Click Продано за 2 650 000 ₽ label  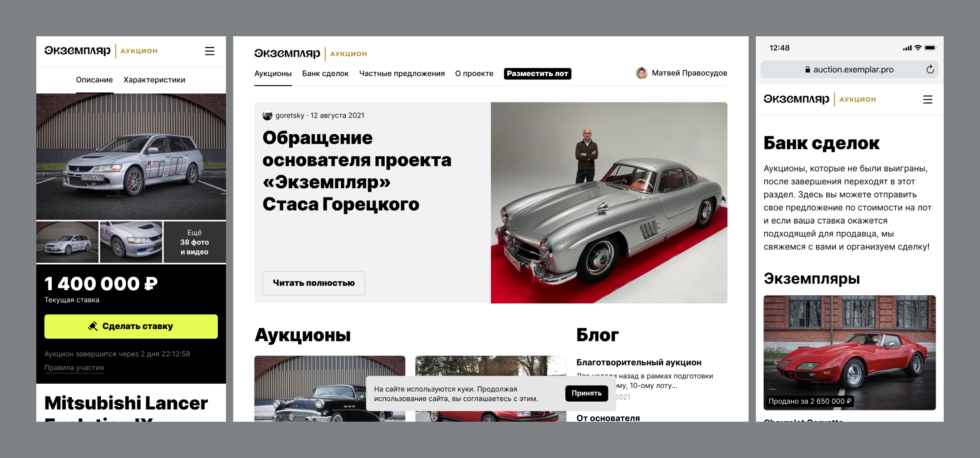coord(810,401)
